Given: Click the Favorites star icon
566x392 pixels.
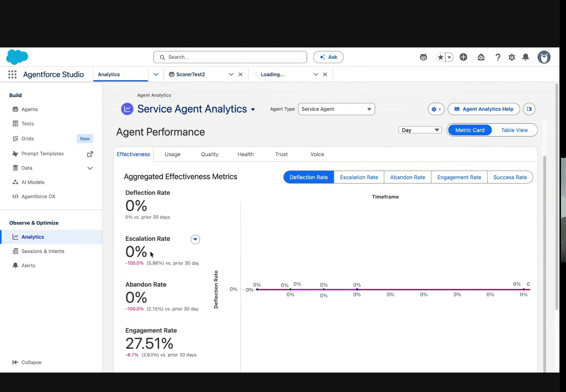Looking at the screenshot, I should pyautogui.click(x=440, y=57).
